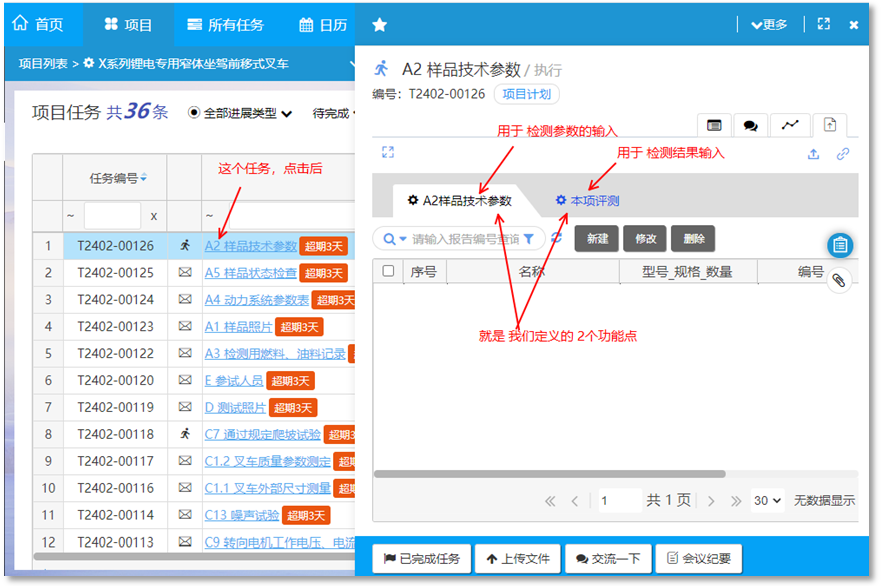Click the fullscreen expand icon in blue header
Image resolution: width=881 pixels, height=586 pixels.
(824, 25)
